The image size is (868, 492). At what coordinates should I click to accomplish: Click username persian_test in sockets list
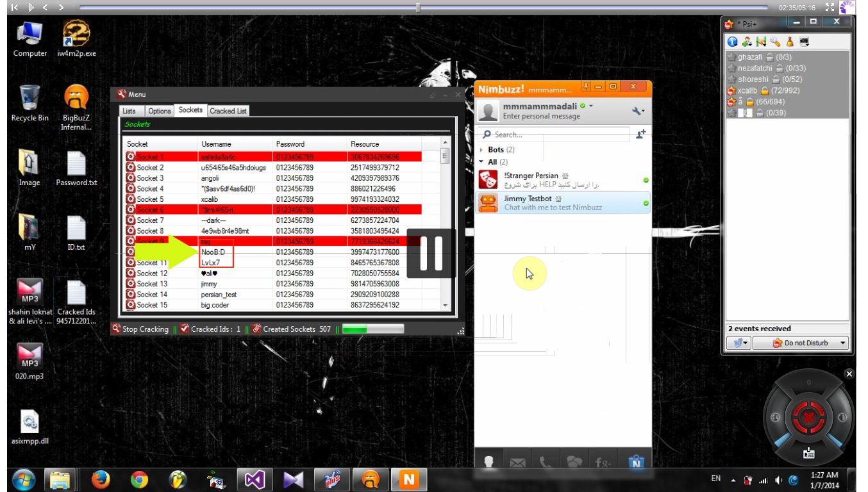tap(219, 295)
